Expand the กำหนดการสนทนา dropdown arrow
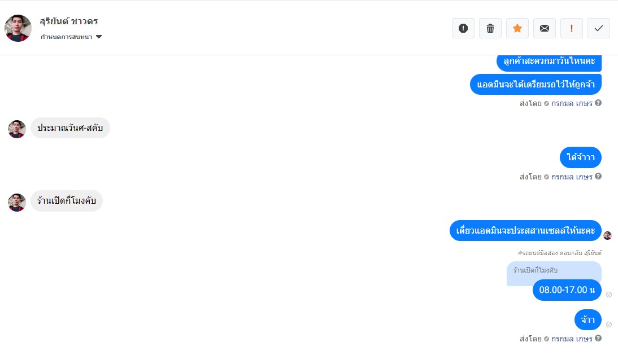Image resolution: width=618 pixels, height=364 pixels. click(x=99, y=37)
